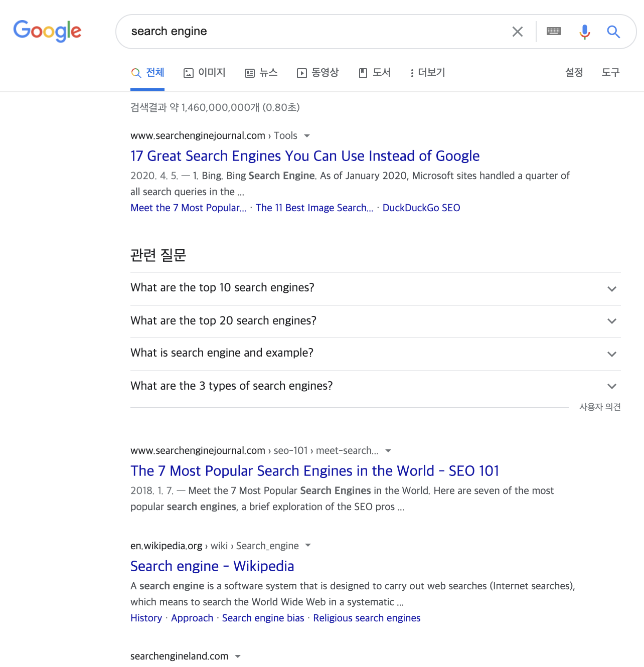Open 17 Great Search Engines result
This screenshot has width=644, height=667.
click(305, 156)
